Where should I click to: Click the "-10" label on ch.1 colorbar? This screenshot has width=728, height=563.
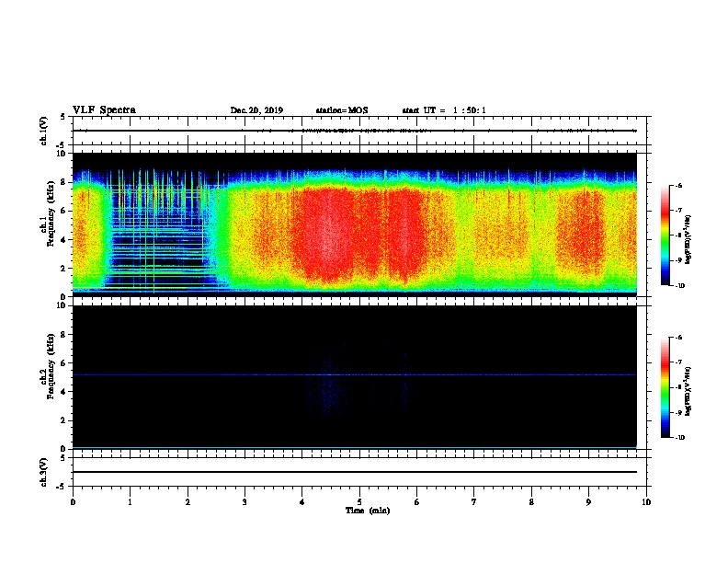click(679, 285)
